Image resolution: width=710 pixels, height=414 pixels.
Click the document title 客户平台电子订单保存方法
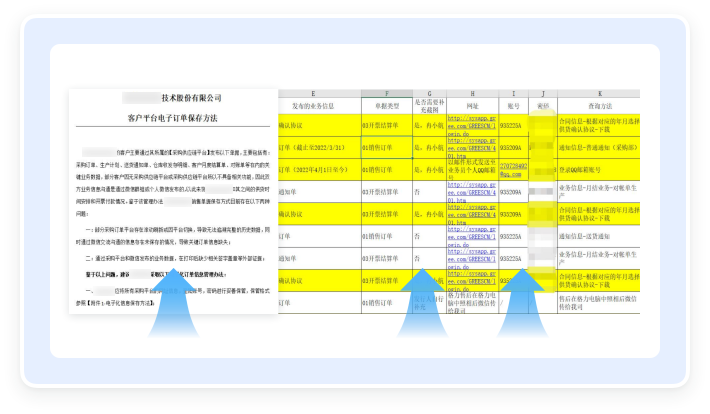tap(172, 118)
